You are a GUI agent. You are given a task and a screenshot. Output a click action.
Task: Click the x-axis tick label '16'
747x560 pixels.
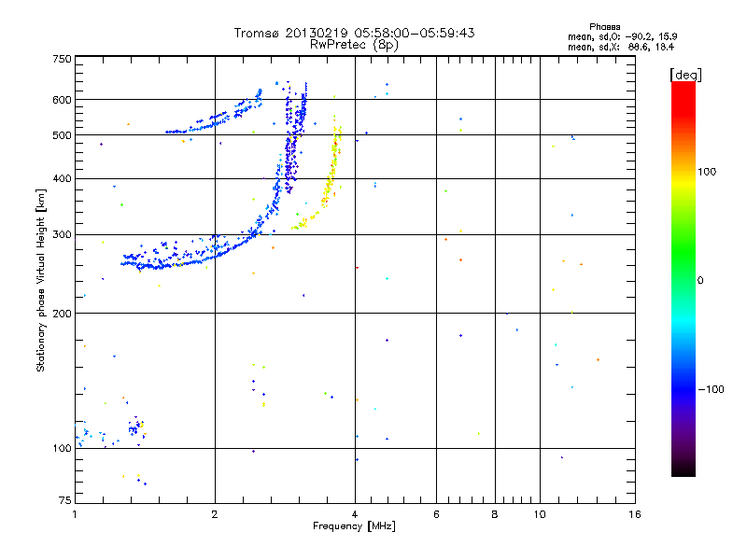click(x=635, y=514)
